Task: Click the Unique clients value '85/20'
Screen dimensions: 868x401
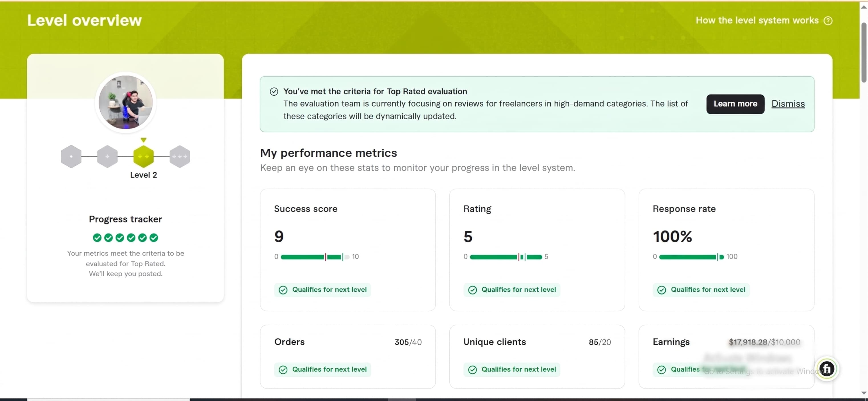Action: click(x=600, y=342)
